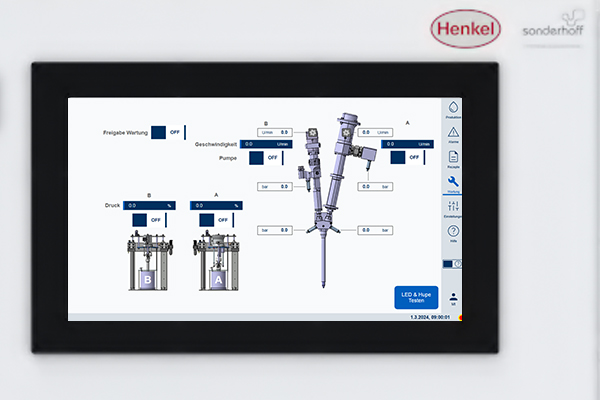Click the Druck A percent field
600x400 pixels.
click(217, 206)
